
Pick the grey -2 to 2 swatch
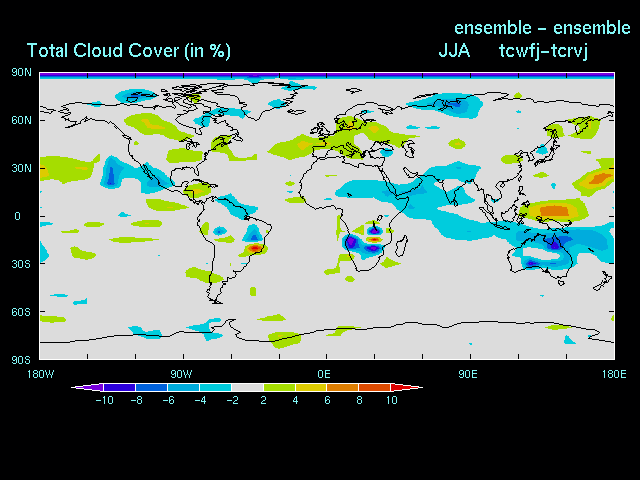click(x=247, y=387)
